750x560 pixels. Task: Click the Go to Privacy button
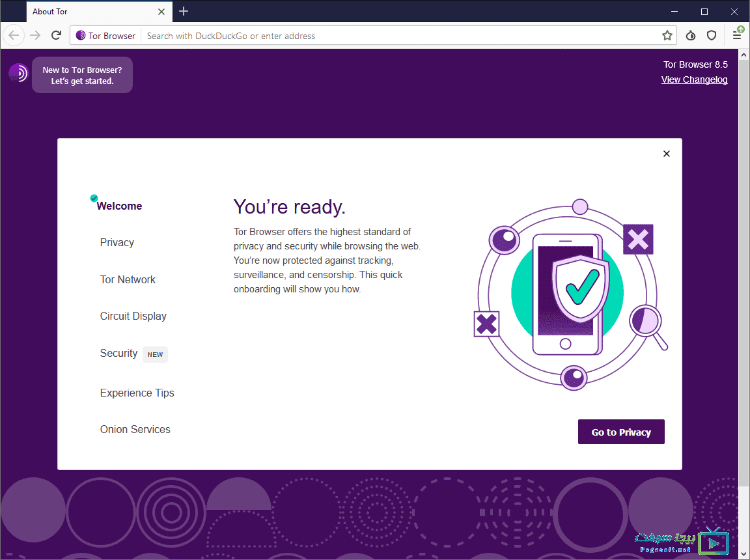point(621,432)
